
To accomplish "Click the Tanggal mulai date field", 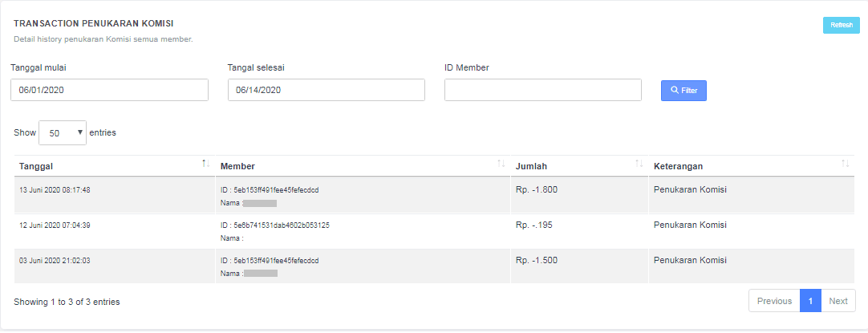I will coord(109,90).
